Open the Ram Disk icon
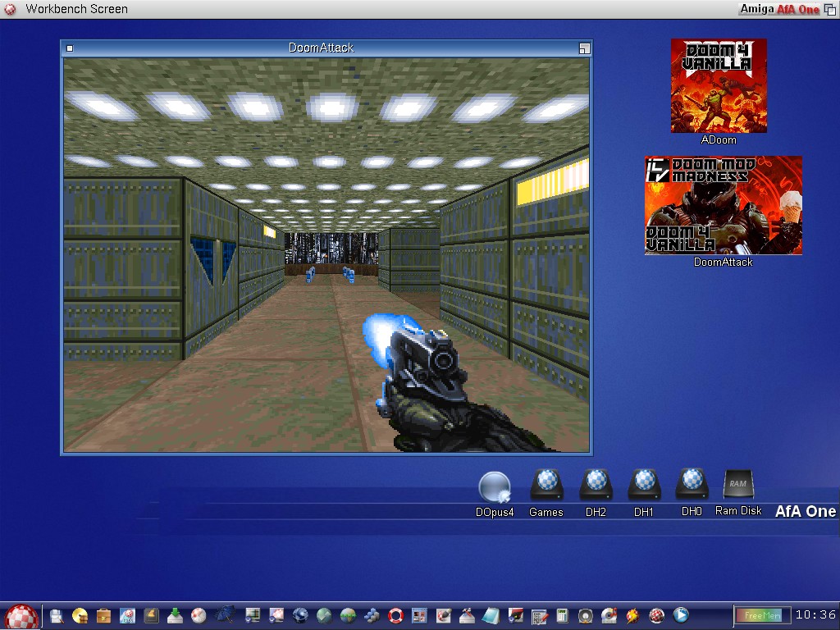 [738, 485]
